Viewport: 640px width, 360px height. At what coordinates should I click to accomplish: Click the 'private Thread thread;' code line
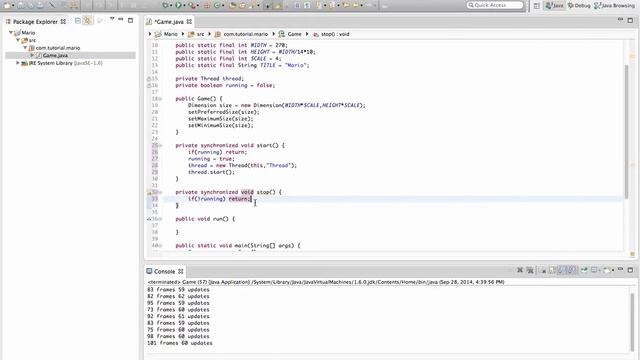pos(209,78)
